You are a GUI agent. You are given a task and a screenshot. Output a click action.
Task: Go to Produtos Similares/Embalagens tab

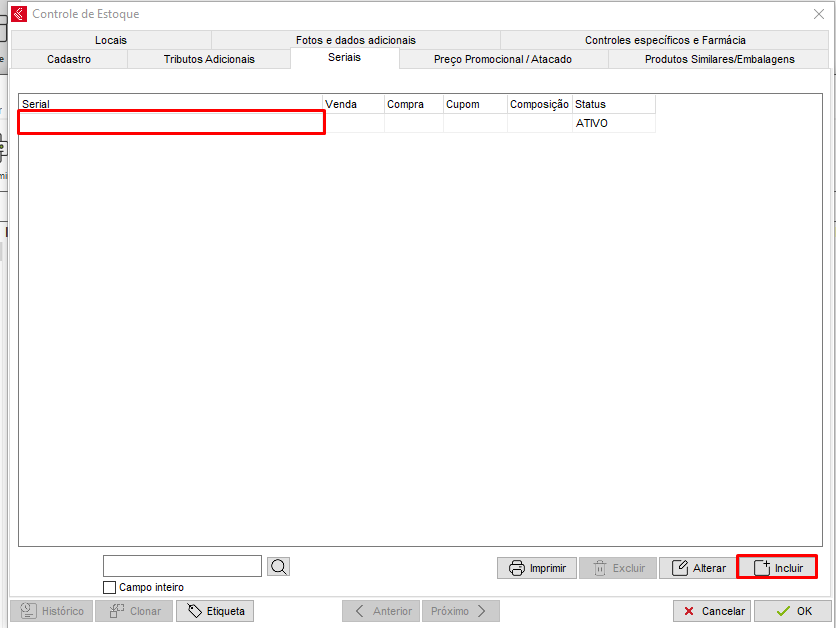point(719,59)
